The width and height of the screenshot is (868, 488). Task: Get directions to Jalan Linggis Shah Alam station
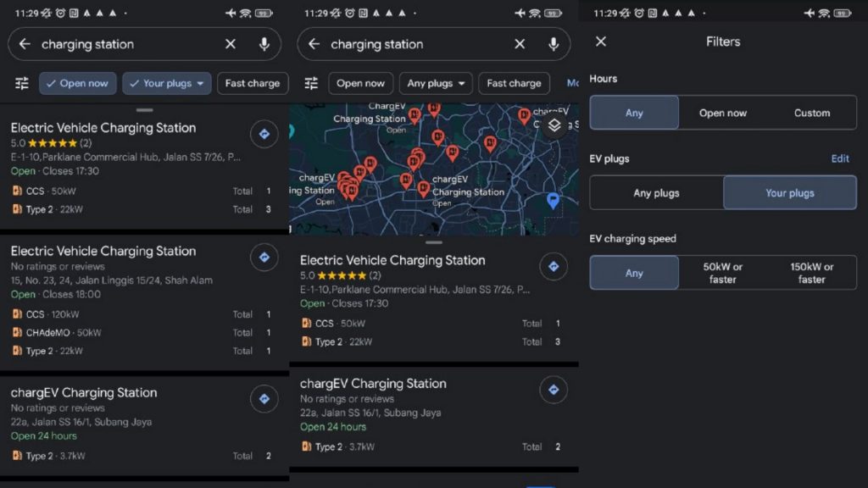pyautogui.click(x=264, y=258)
